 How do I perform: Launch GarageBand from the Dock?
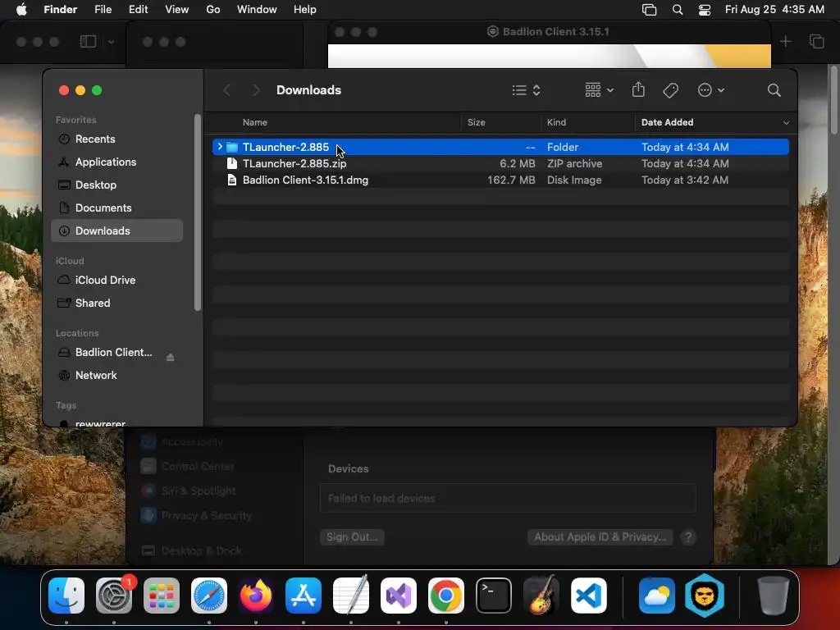point(541,596)
